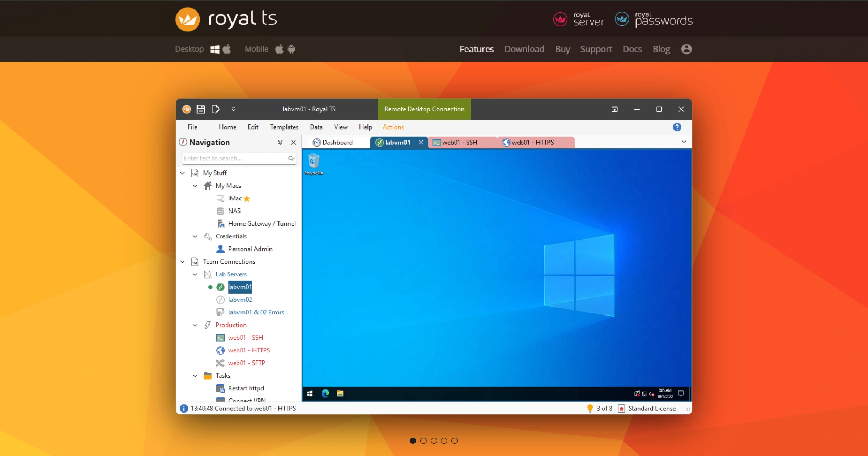Click the remote taskbar clock
868x456 pixels.
[x=665, y=394]
